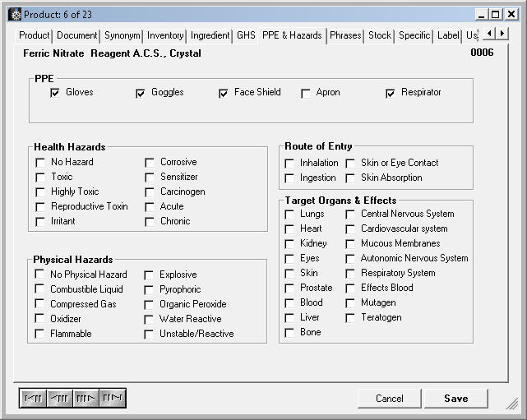Uncheck the Gloves PPE checkbox
The height and width of the screenshot is (420, 527).
55,94
